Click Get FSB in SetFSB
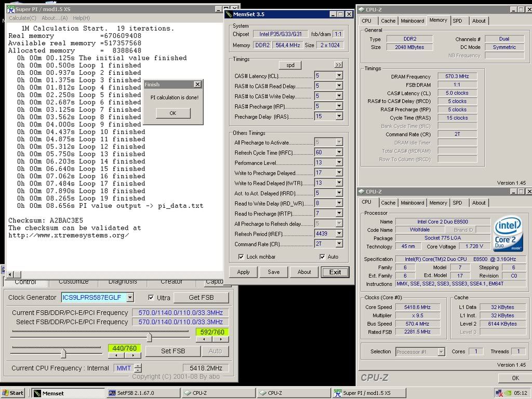532x399 pixels. pyautogui.click(x=201, y=298)
